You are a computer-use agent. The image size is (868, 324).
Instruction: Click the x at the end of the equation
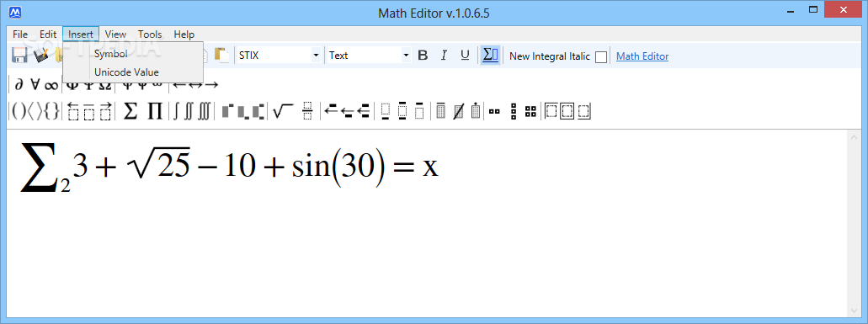431,168
